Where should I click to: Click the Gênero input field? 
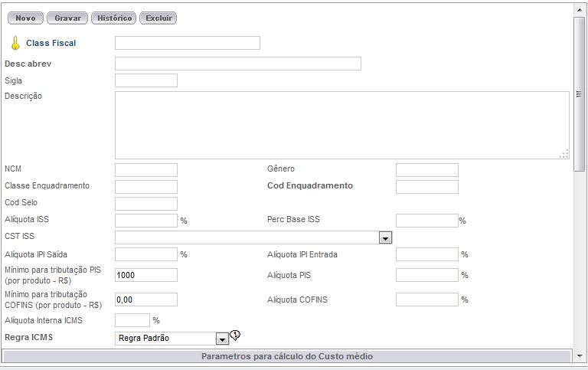(427, 170)
